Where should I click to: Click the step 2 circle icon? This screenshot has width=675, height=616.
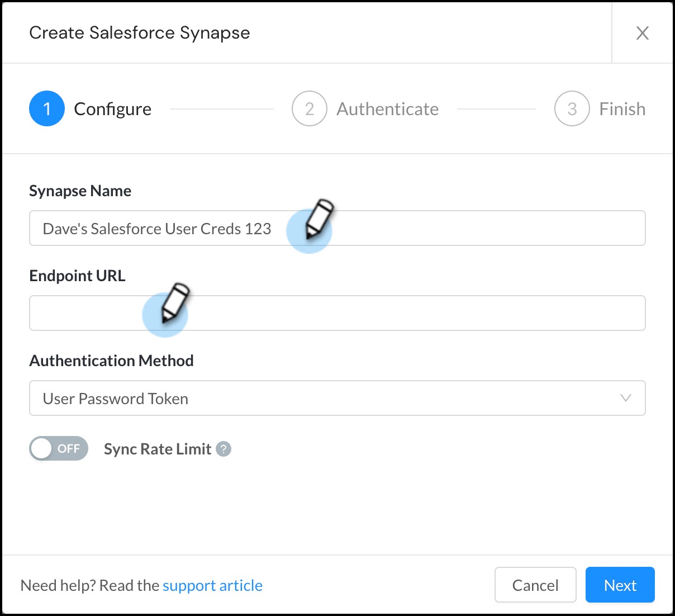click(309, 108)
